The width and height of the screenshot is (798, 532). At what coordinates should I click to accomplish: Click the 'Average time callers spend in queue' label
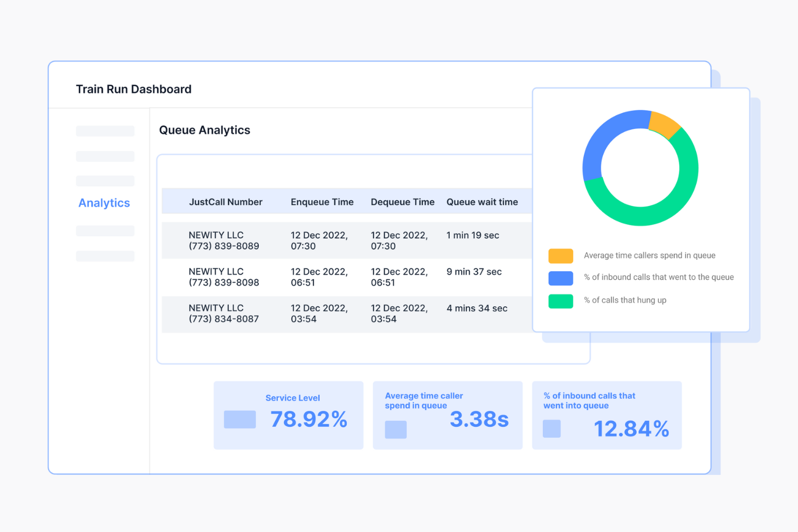(x=650, y=255)
